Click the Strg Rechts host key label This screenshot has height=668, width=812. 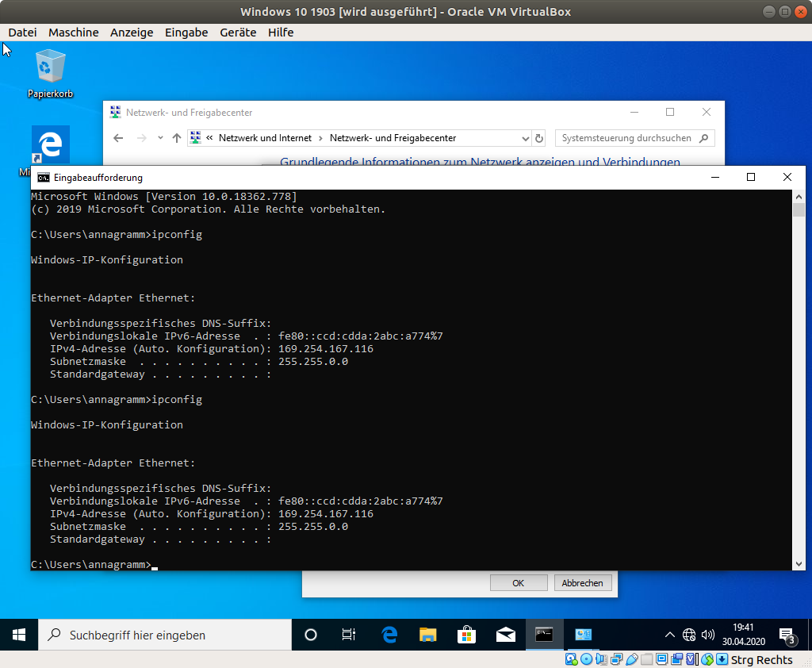tap(761, 660)
